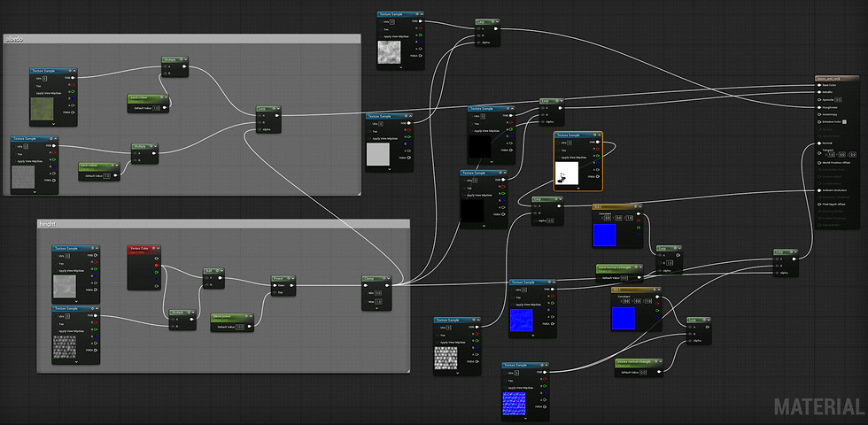Open the Add node dropdown arrow
The width and height of the screenshot is (868, 425).
point(221,271)
